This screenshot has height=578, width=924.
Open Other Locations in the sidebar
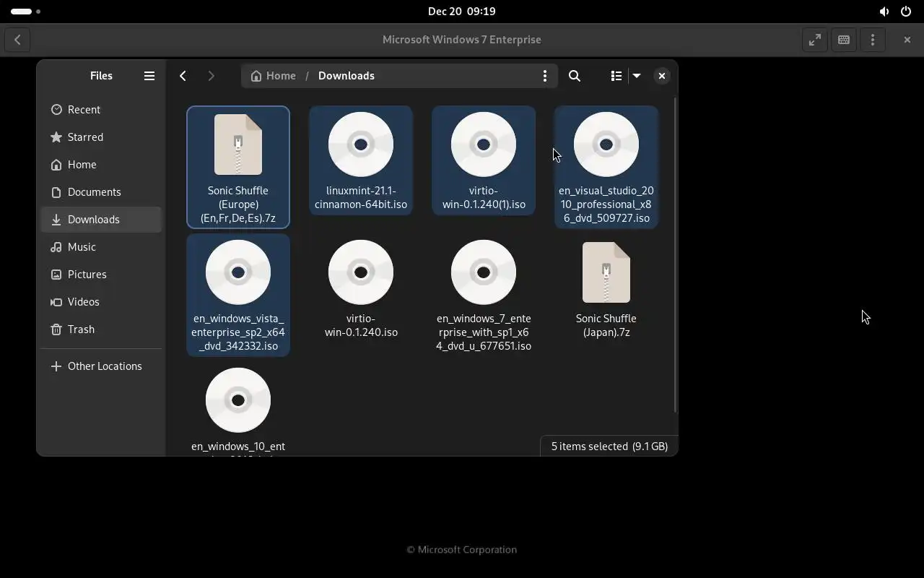click(x=101, y=366)
